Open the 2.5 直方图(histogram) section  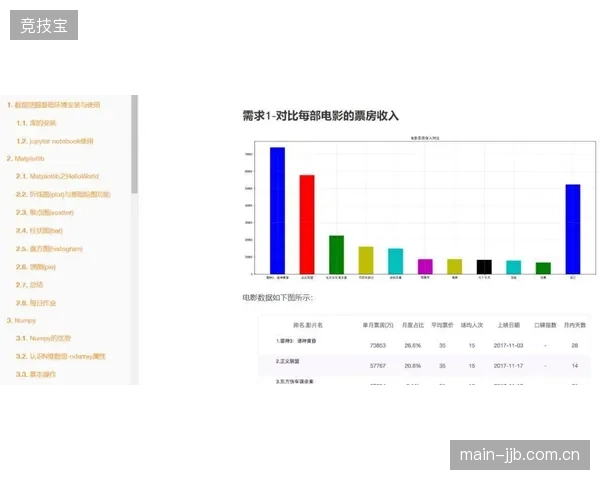pyautogui.click(x=49, y=249)
